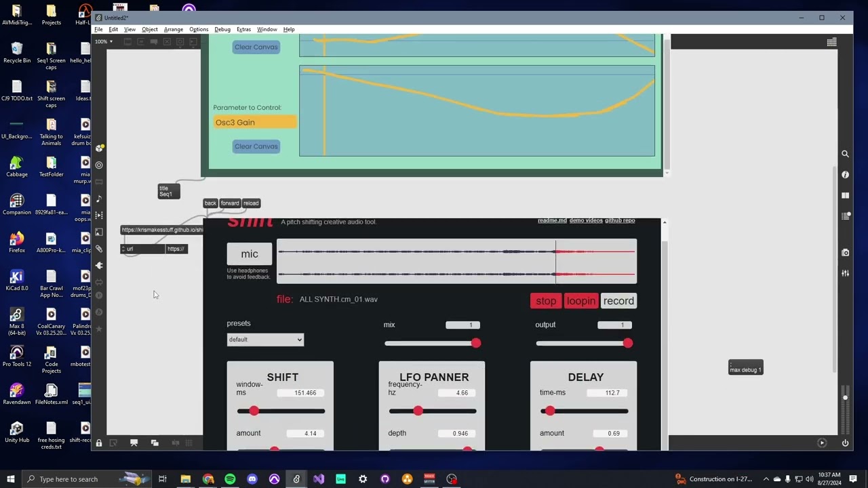Screen dimensions: 868x488
Task: Click the calendar grid icon at top-right of patcher
Action: [831, 42]
